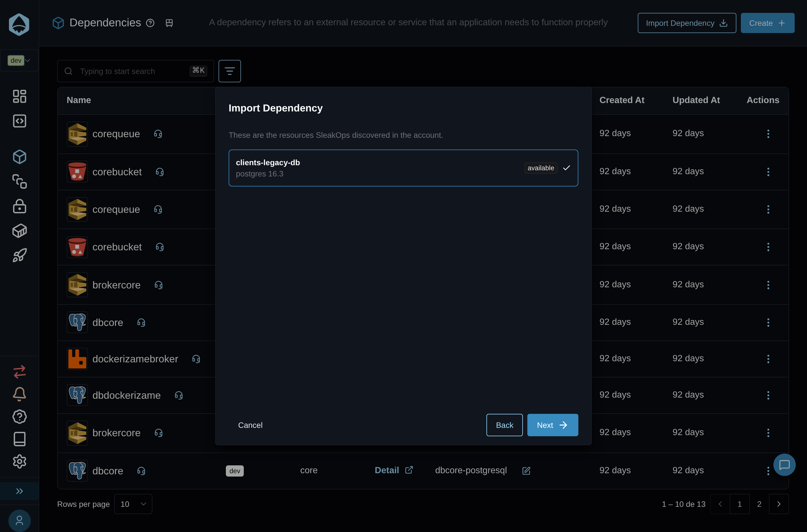Click the lock icon in sidebar
This screenshot has width=807, height=532.
point(19,206)
